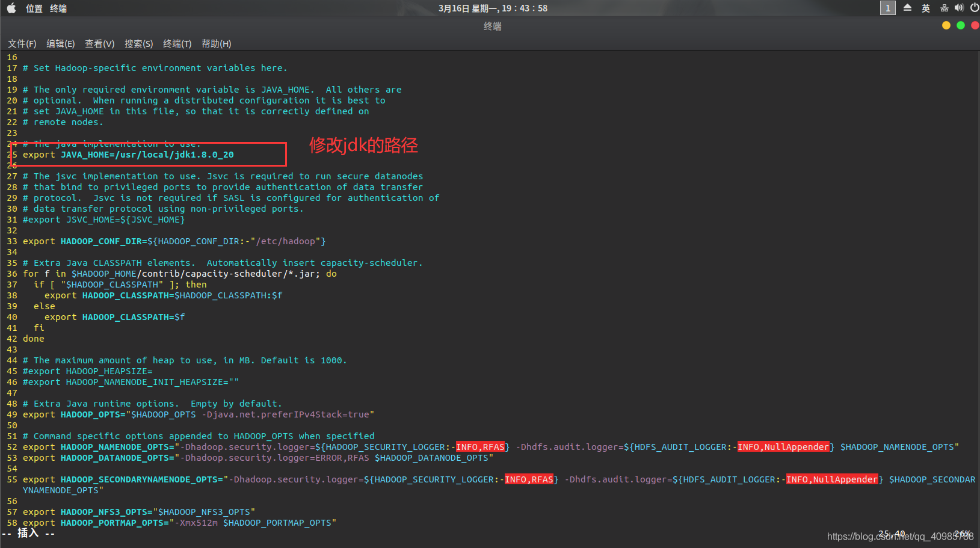Open the 帮助(H) menu
Screen dimensions: 980x548
(217, 44)
